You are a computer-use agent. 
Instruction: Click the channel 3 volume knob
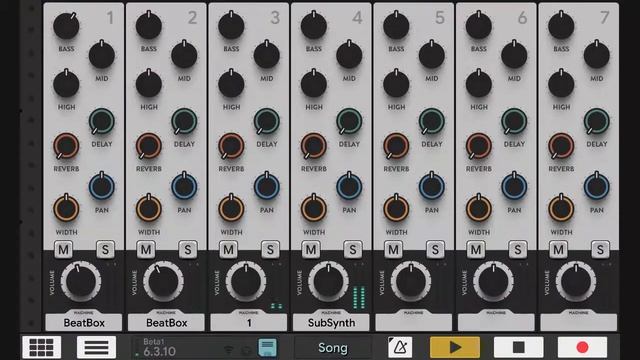pyautogui.click(x=246, y=282)
